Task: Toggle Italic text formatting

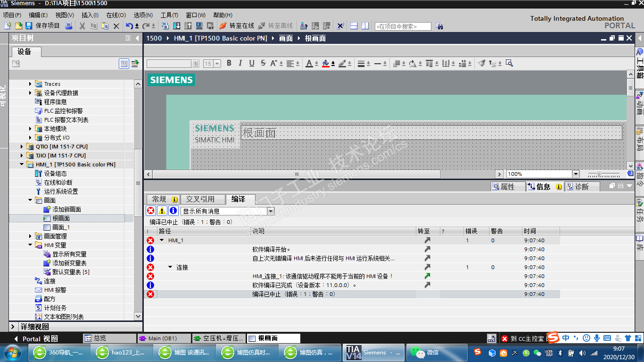Action: point(240,63)
